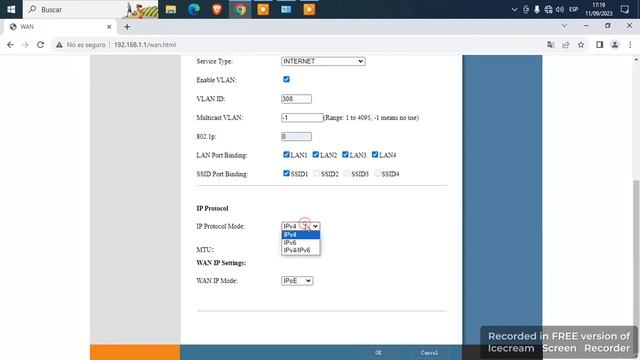Uncheck SSID1 port binding
640x360 pixels.
tap(286, 173)
